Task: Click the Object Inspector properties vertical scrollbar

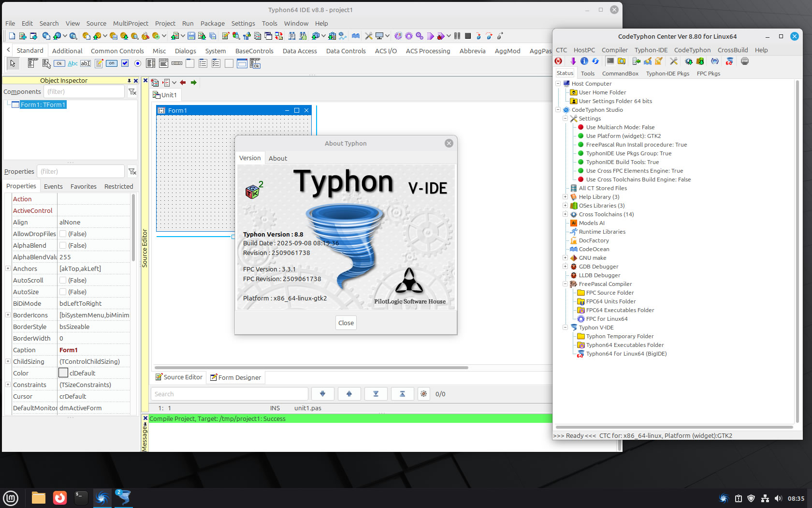Action: [133, 227]
